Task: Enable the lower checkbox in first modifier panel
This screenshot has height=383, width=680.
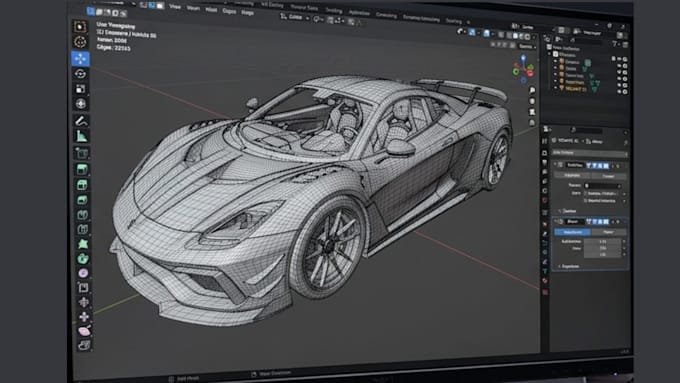Action: click(x=585, y=201)
